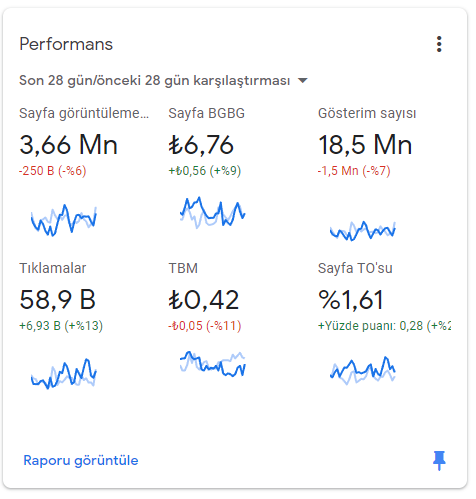Click the Performans card title
Viewport: 476px width, 499px height.
(x=66, y=44)
